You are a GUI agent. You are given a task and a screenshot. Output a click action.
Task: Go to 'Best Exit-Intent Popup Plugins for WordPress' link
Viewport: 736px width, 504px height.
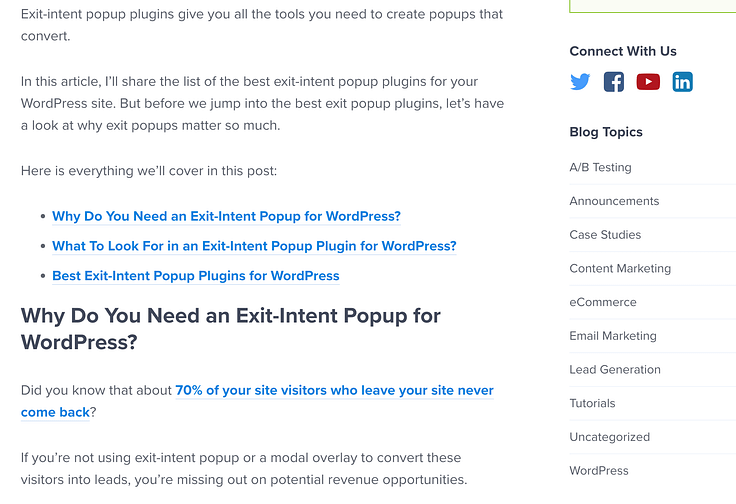point(196,276)
